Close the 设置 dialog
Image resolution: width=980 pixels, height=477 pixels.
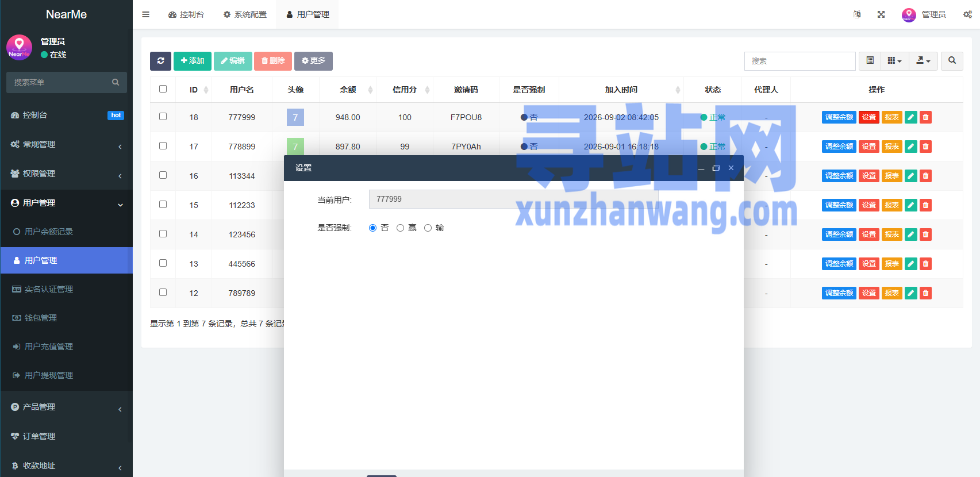pos(731,168)
